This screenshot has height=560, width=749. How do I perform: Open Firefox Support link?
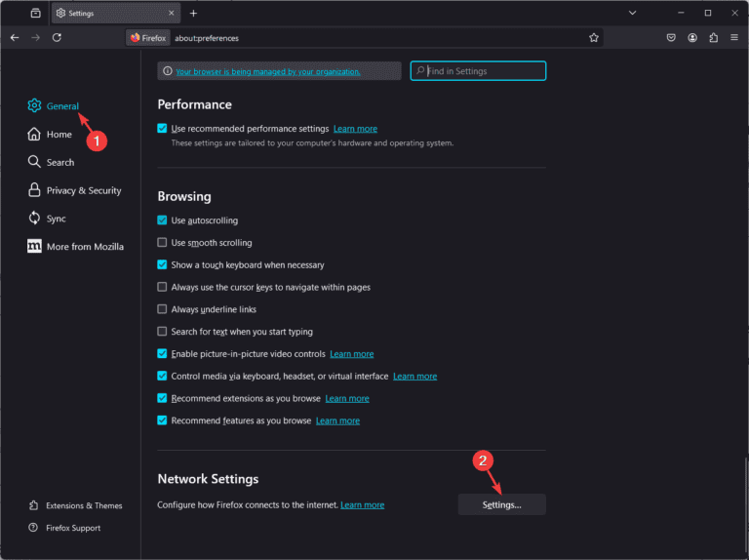click(64, 528)
